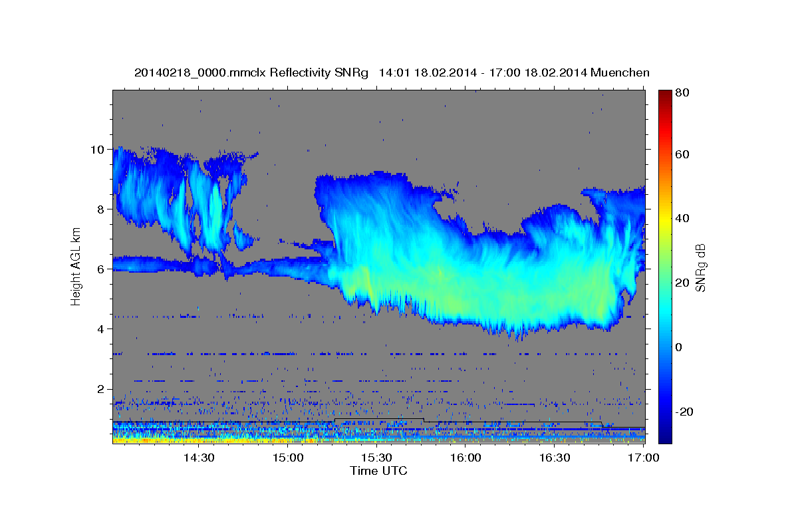This screenshot has height=532, width=798.
Task: Click the 15:30 time tick label
Action: pyautogui.click(x=376, y=458)
